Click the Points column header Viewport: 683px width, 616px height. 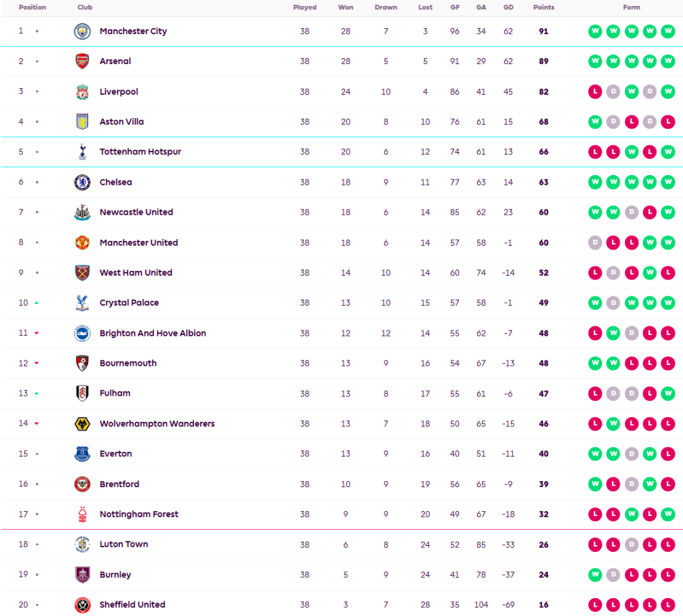coord(544,8)
